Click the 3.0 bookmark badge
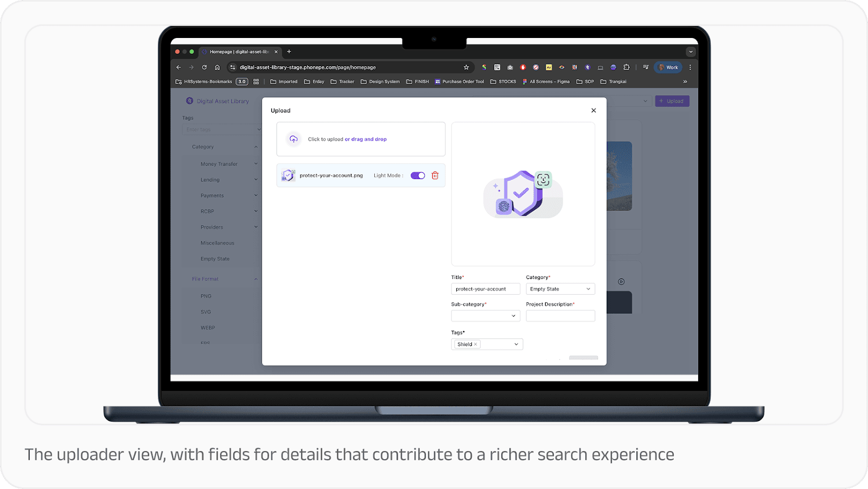The width and height of the screenshot is (868, 489). 242,81
